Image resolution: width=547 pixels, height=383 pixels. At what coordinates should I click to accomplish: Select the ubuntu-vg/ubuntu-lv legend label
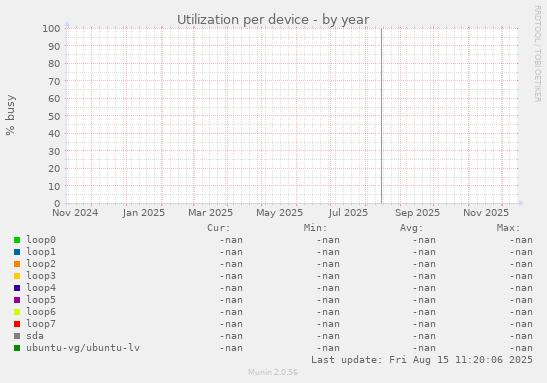83,348
